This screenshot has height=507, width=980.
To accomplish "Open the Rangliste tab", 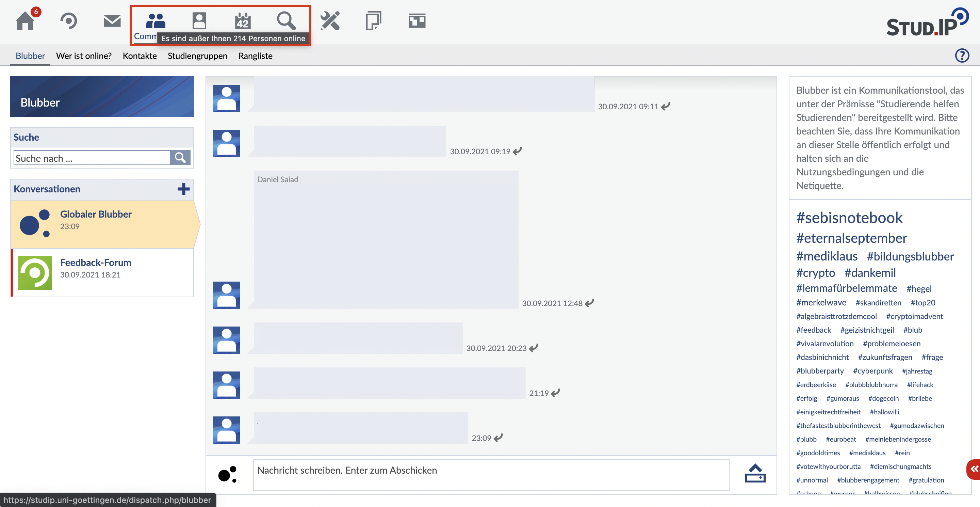I will click(x=255, y=56).
